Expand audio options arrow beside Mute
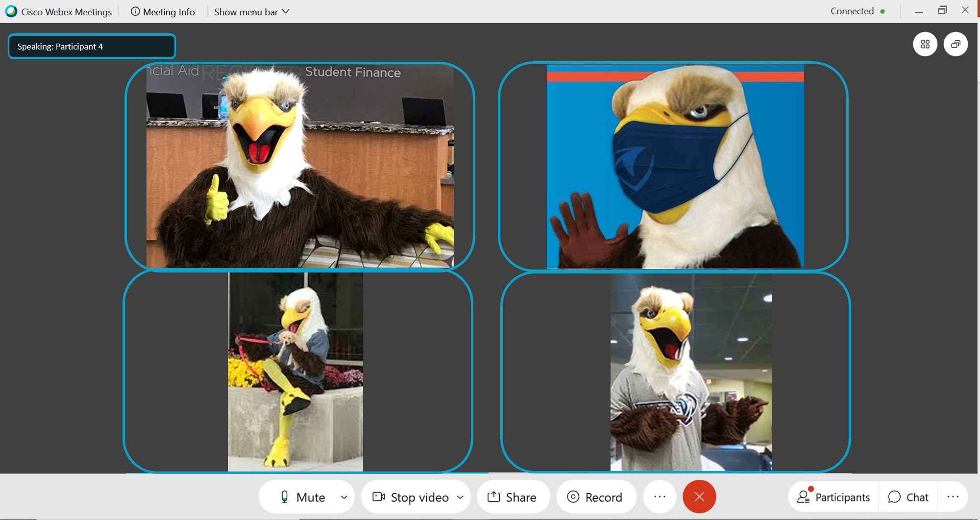980x520 pixels. tap(344, 497)
